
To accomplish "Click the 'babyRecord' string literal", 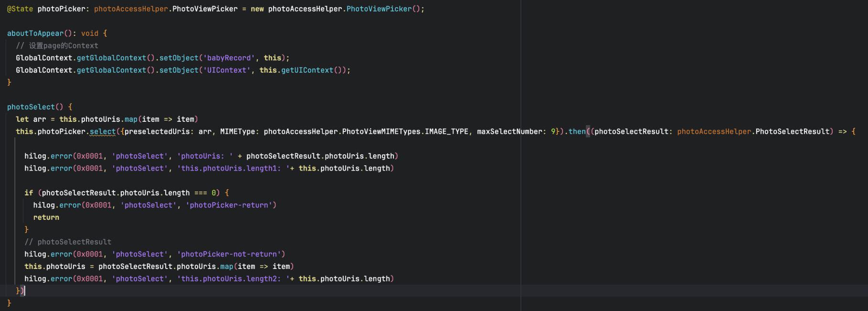I will tap(229, 58).
